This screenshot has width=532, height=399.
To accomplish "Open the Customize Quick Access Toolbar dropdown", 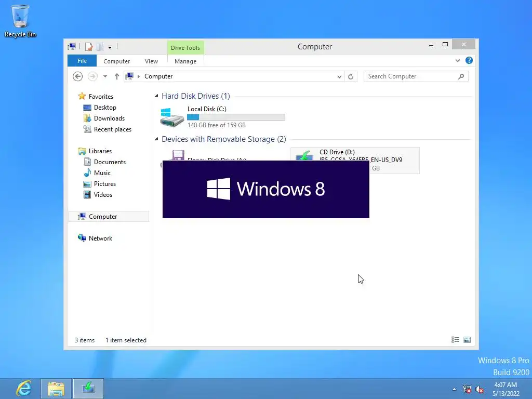I will [x=110, y=47].
